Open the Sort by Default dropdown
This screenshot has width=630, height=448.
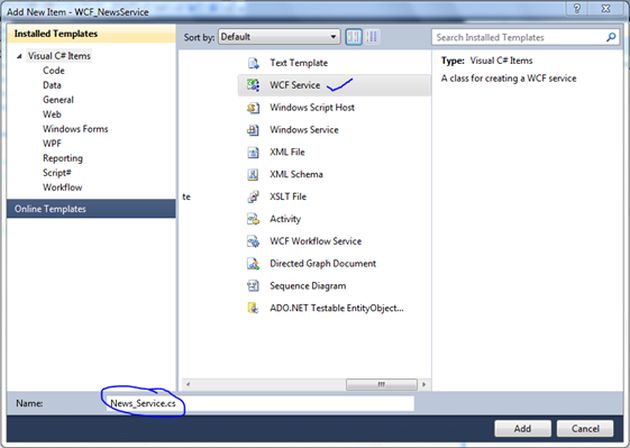click(x=279, y=37)
